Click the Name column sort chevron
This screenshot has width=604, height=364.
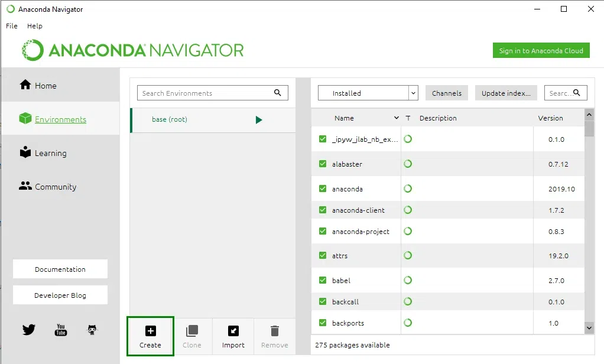(x=397, y=118)
